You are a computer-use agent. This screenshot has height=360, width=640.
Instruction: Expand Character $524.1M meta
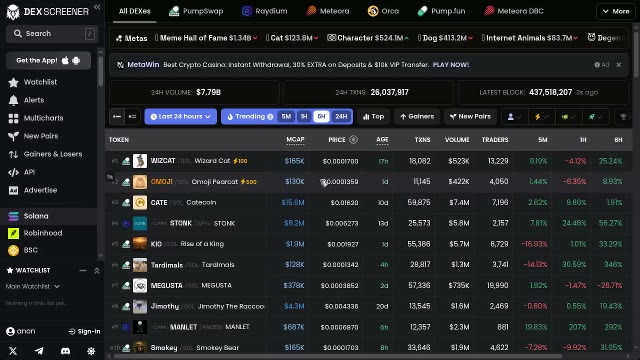click(x=367, y=38)
